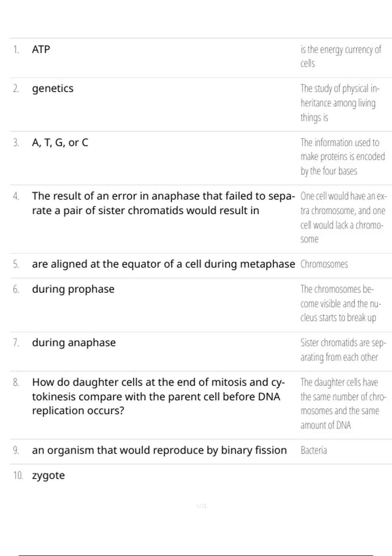Select the answer "Bacteria"
The height and width of the screenshot is (556, 392).
click(x=314, y=450)
